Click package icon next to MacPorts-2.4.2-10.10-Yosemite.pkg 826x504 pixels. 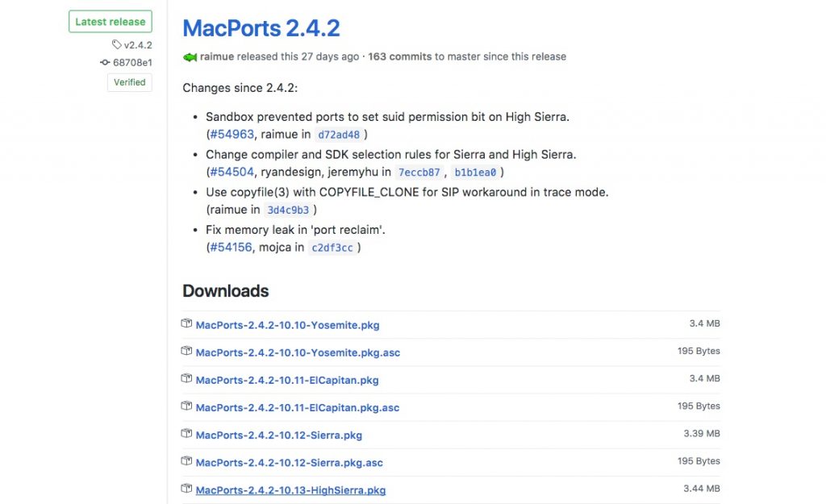point(187,324)
